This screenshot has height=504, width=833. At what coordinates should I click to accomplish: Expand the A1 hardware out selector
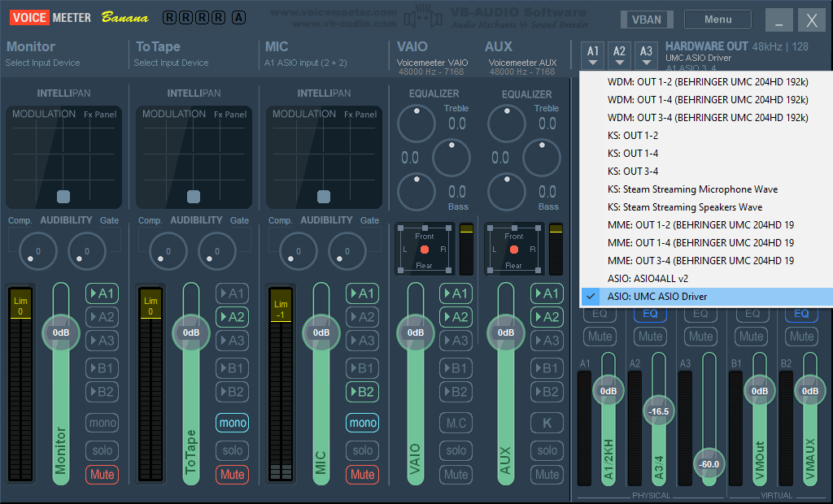593,56
